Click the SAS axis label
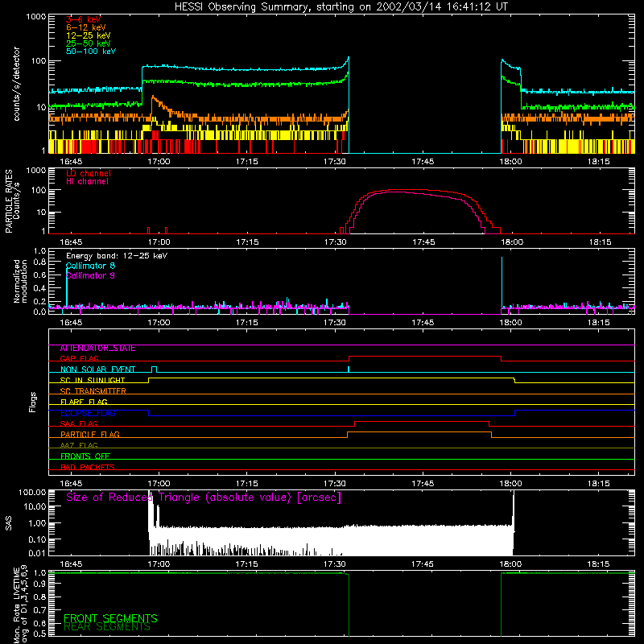The image size is (644, 644). [9, 523]
